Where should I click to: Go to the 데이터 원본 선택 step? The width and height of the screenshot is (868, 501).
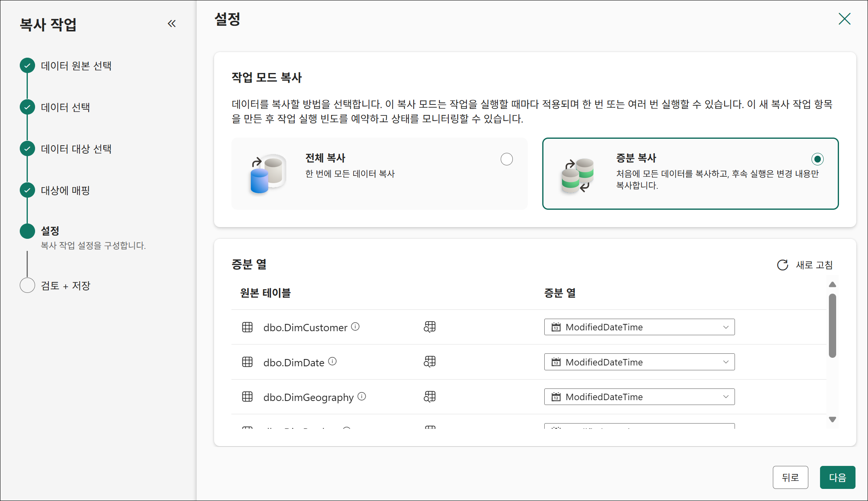[x=76, y=66]
